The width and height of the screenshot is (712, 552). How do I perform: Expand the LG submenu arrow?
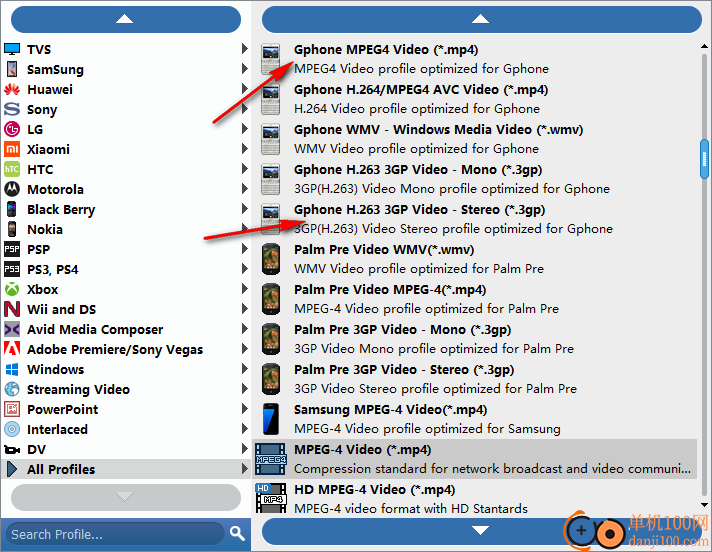click(245, 128)
